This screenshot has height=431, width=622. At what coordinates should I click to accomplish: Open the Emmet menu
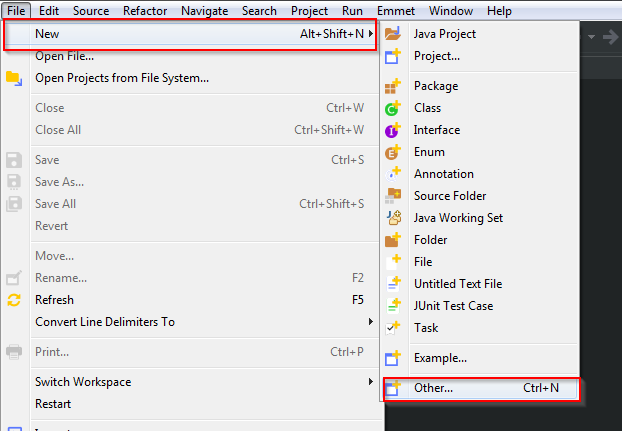click(395, 11)
